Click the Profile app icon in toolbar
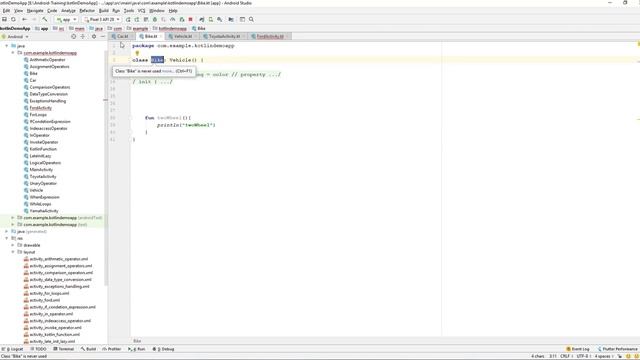This screenshot has height=360, width=640. pyautogui.click(x=173, y=19)
